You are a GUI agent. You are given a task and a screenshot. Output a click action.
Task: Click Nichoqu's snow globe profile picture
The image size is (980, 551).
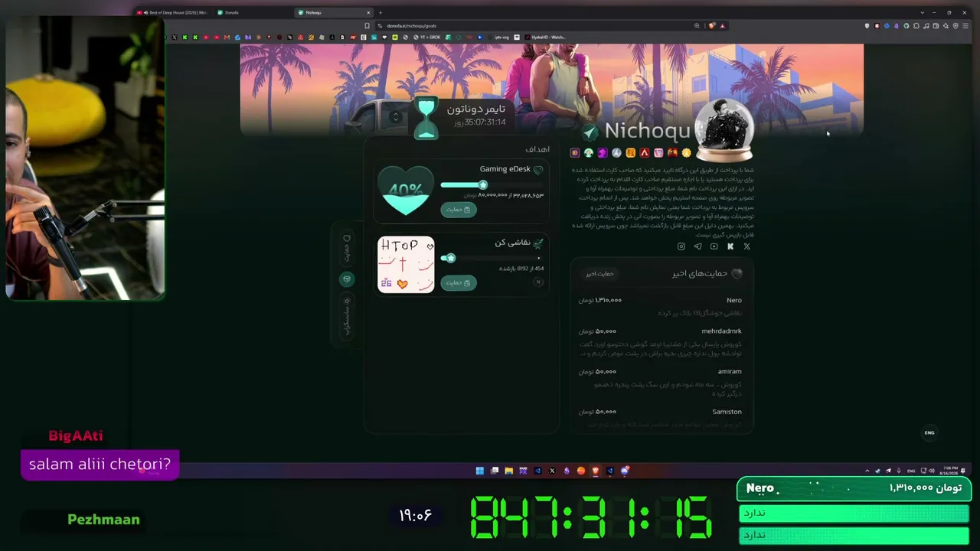(x=724, y=131)
